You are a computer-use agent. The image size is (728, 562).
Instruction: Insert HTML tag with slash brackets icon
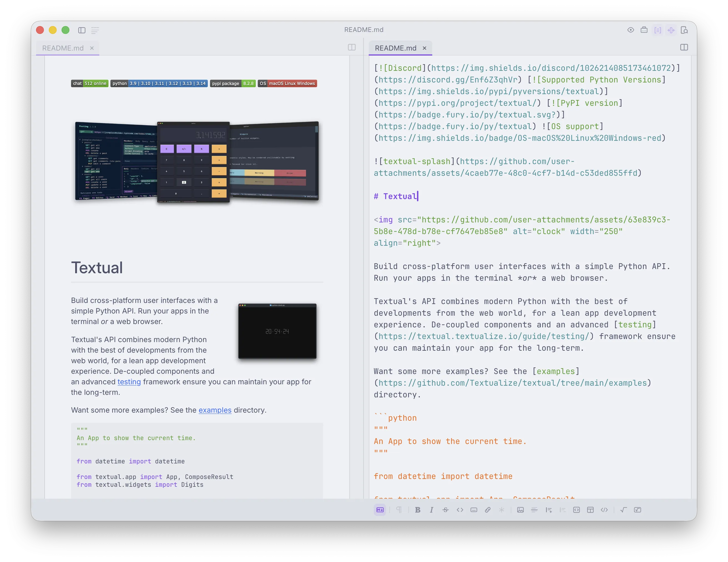[604, 510]
